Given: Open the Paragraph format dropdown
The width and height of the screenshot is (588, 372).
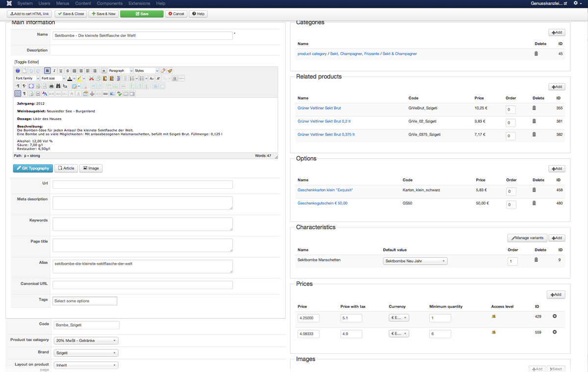Looking at the screenshot, I should click(x=120, y=71).
